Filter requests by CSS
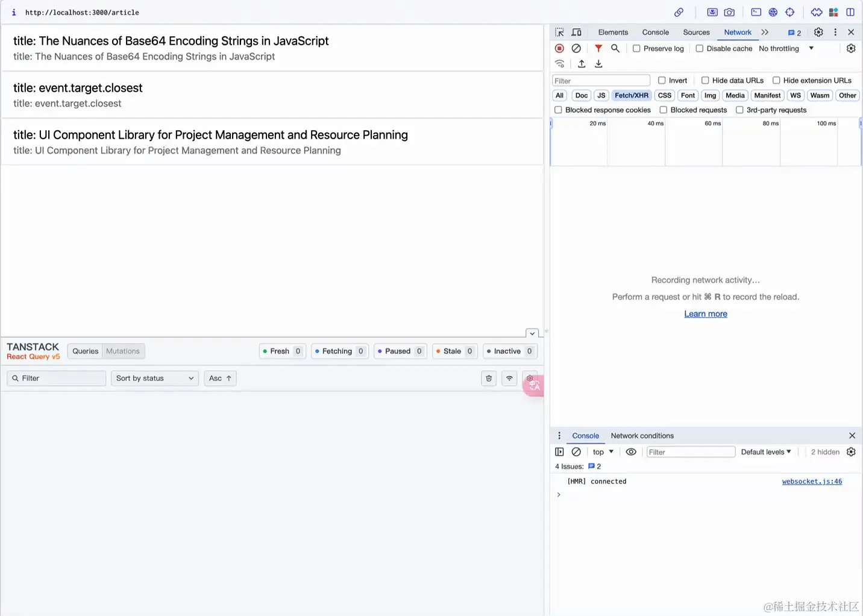This screenshot has width=863, height=616. [665, 95]
